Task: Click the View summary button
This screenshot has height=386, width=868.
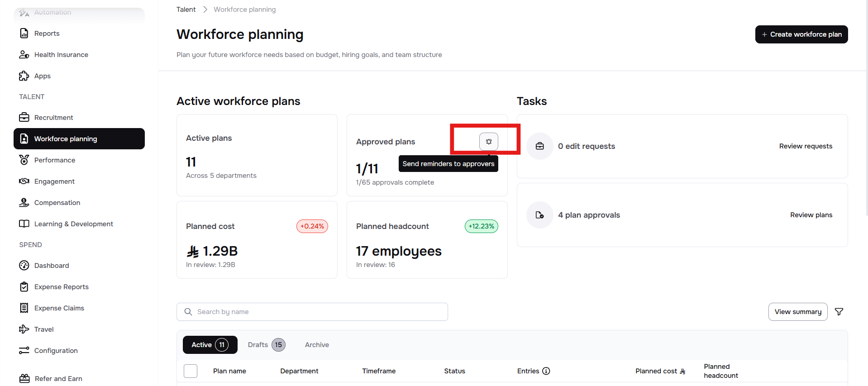Action: pyautogui.click(x=798, y=312)
